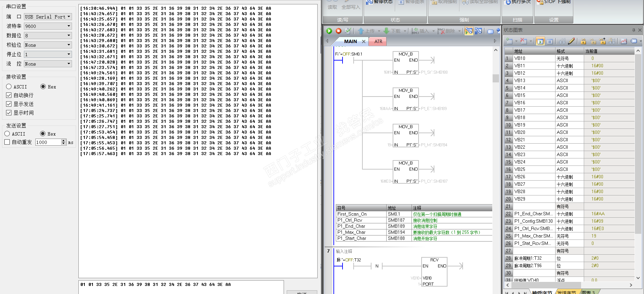Click the ladder editor vertical scrollbar thumb
The height and width of the screenshot is (294, 644).
pyautogui.click(x=496, y=78)
